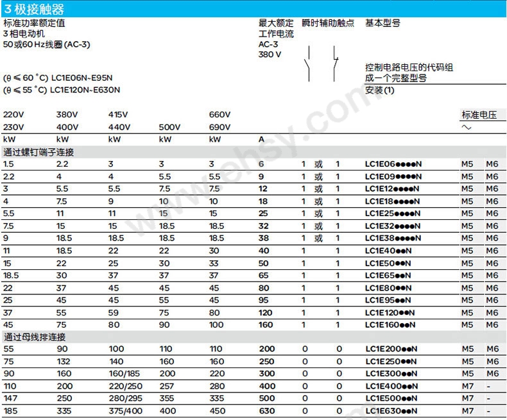
Task: Click the '375/400' power value
Action: (125, 411)
